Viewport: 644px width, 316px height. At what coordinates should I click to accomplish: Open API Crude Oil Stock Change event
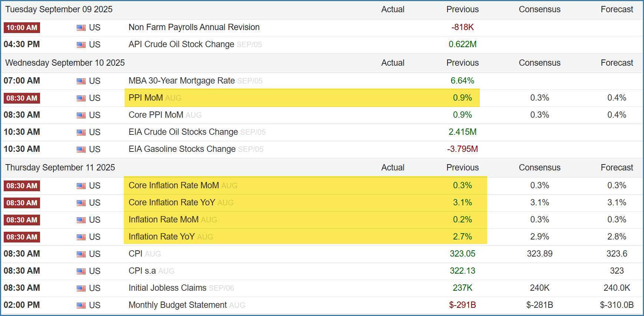(181, 44)
